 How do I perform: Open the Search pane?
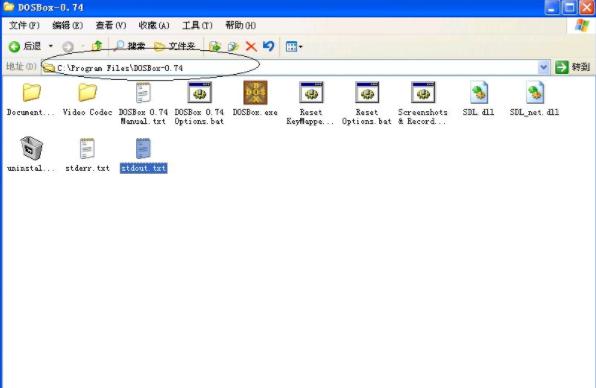(x=130, y=46)
